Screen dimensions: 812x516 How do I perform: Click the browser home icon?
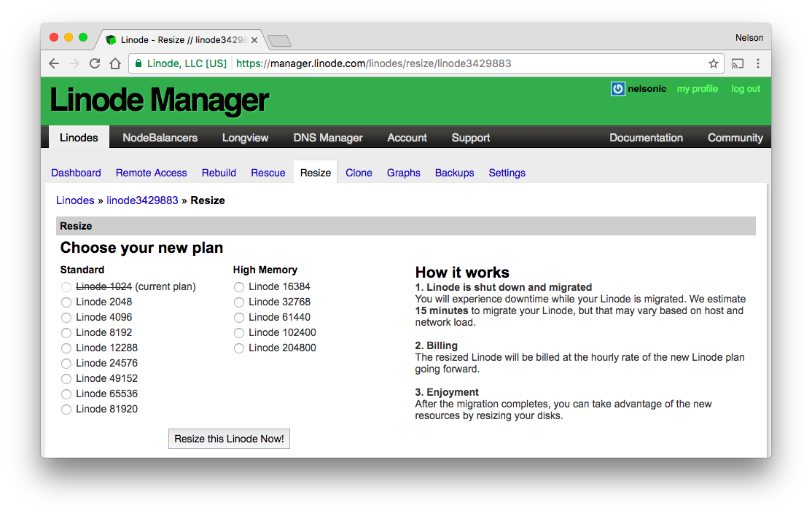115,63
